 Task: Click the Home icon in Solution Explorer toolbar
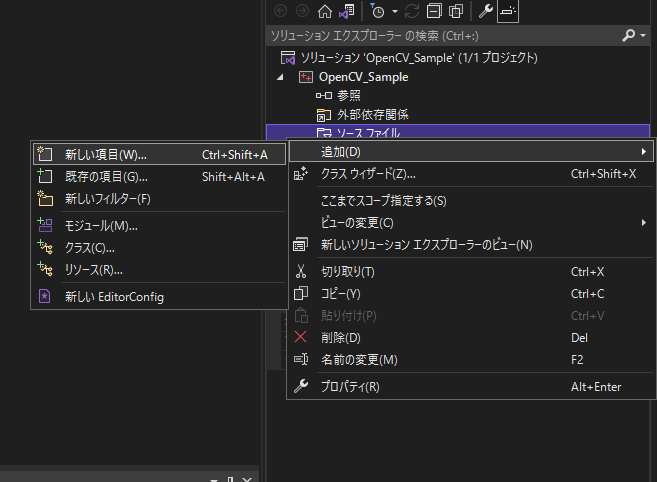(325, 11)
